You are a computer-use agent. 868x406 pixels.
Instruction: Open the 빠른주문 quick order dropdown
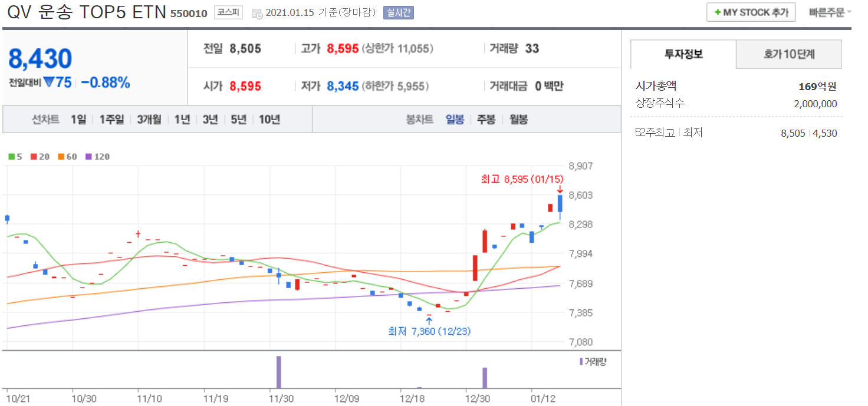(830, 12)
